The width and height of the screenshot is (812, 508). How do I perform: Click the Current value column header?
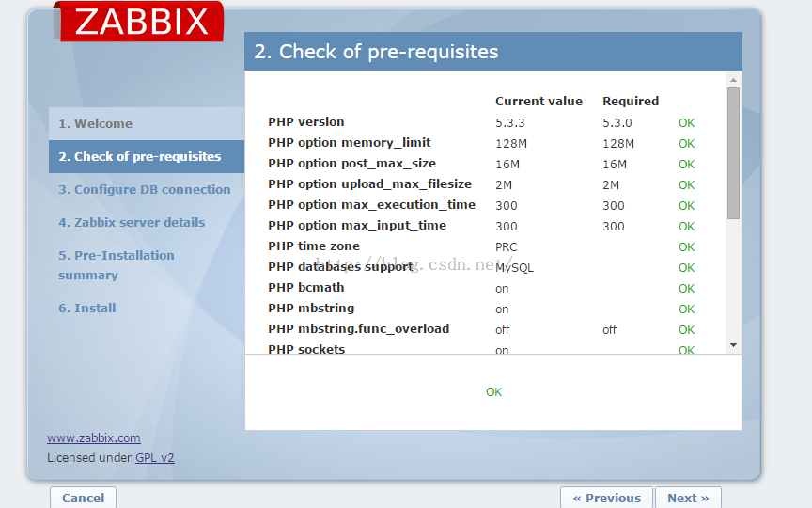pyautogui.click(x=539, y=101)
